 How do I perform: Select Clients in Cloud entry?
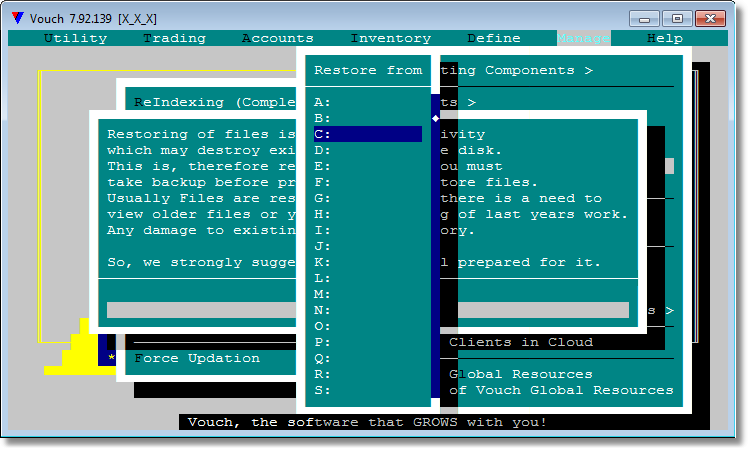pos(521,342)
